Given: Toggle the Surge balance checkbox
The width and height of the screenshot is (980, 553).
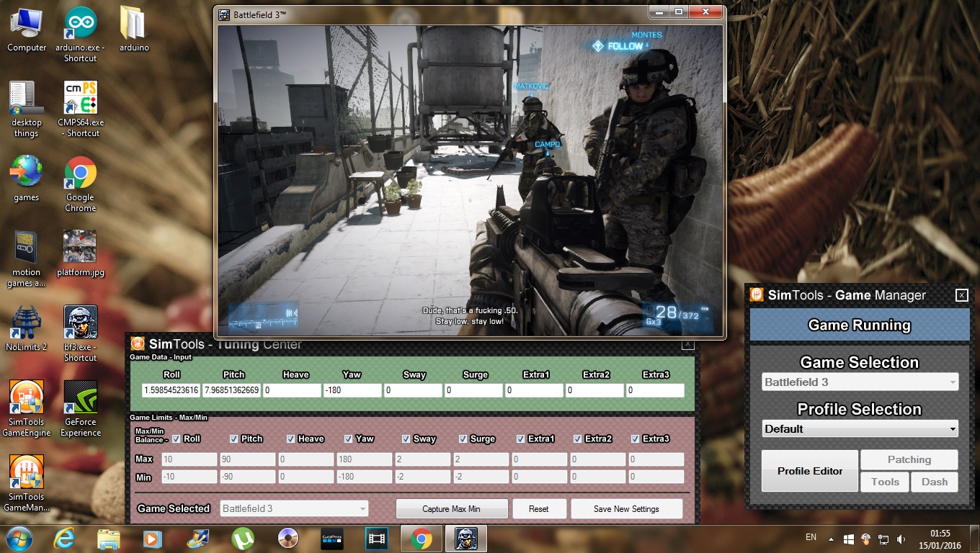Looking at the screenshot, I should (x=463, y=439).
